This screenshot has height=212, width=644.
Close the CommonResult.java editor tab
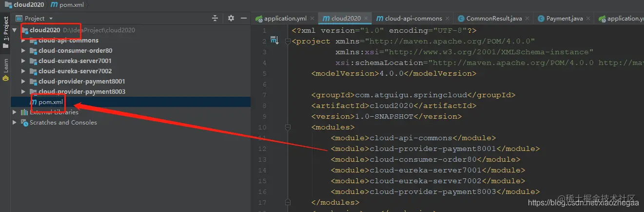(x=527, y=19)
